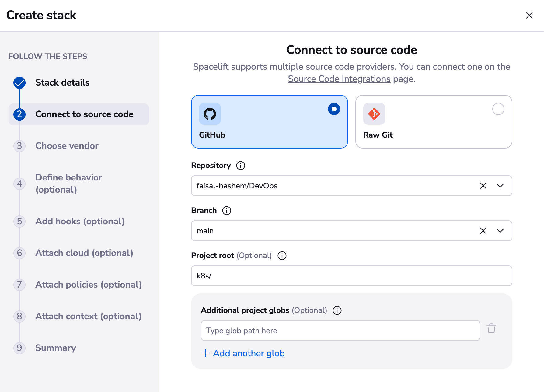Go to Attach cloud (optional) step
This screenshot has width=544, height=392.
coord(84,253)
